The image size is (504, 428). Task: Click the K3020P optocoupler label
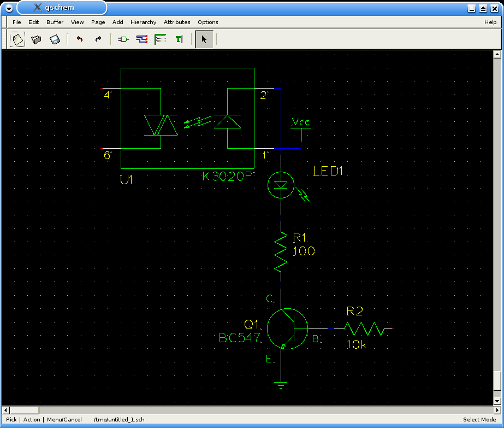[228, 177]
